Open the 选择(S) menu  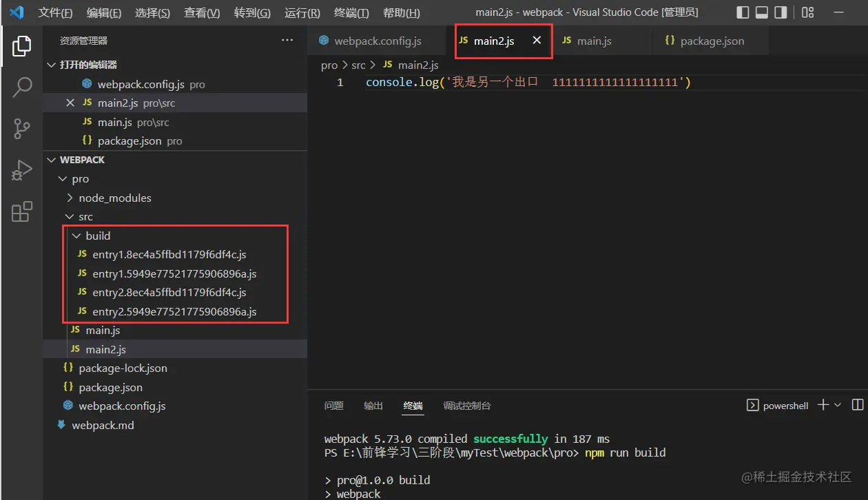click(153, 13)
